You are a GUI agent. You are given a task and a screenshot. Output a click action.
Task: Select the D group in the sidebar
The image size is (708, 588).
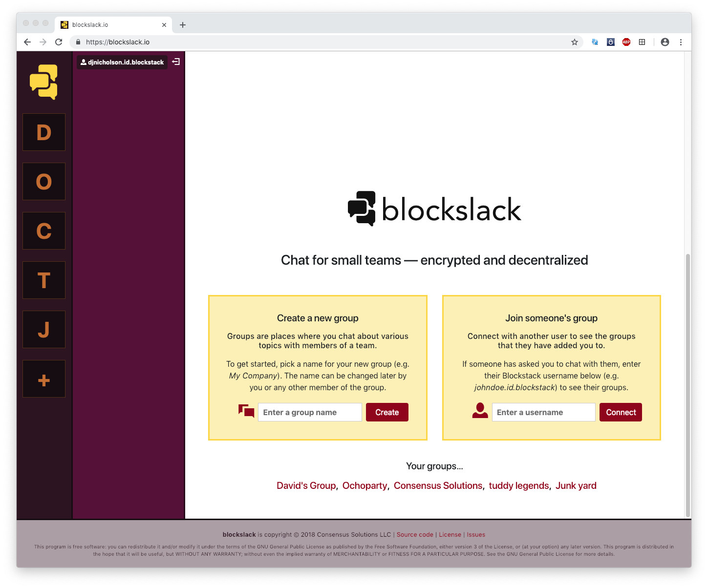tap(43, 132)
